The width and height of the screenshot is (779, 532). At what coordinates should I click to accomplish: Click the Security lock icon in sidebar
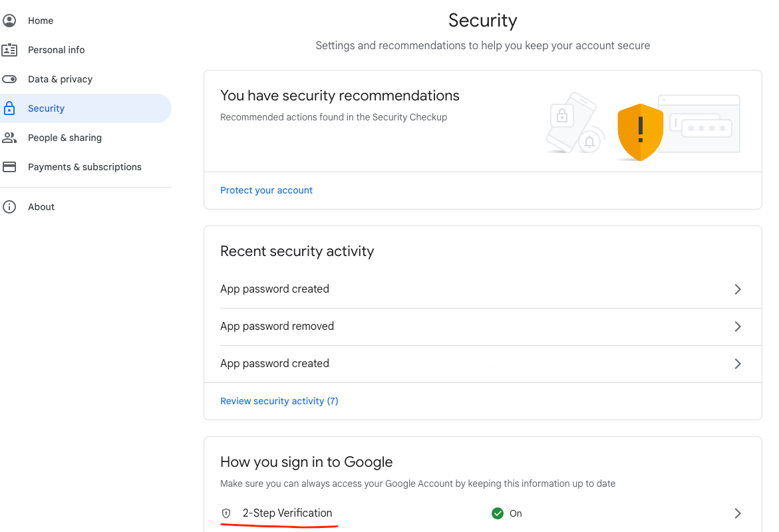pyautogui.click(x=9, y=108)
